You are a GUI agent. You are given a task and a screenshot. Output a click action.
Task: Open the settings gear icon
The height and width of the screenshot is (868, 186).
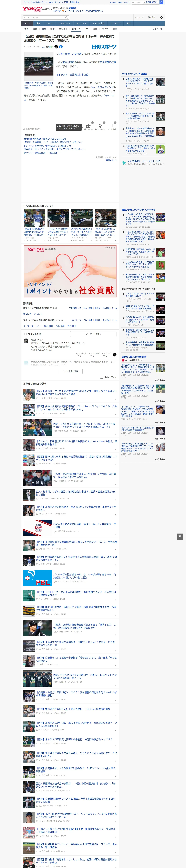pyautogui.click(x=161, y=18)
